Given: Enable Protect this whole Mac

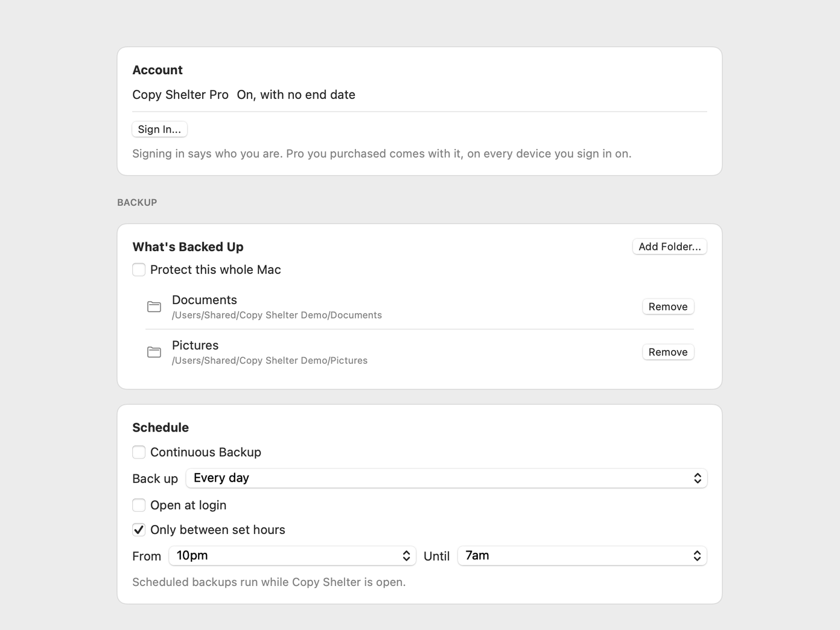Looking at the screenshot, I should (139, 270).
